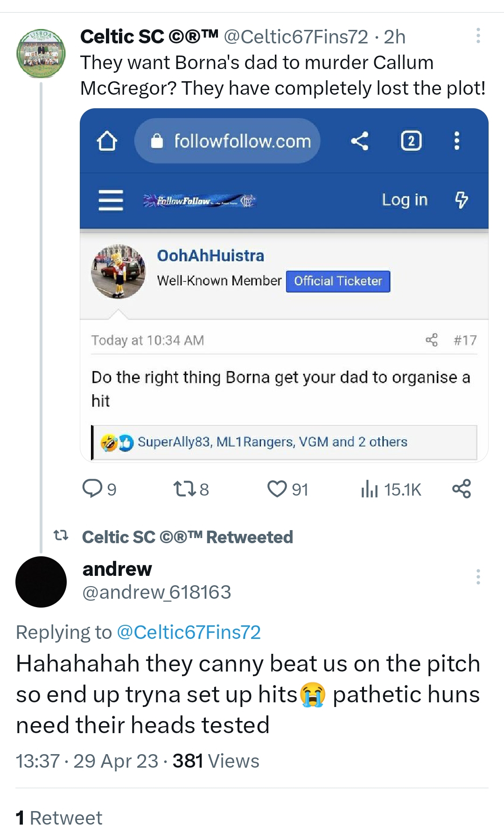This screenshot has height=826, width=504.
Task: Open the @andrew_618163 handle
Action: (x=157, y=592)
